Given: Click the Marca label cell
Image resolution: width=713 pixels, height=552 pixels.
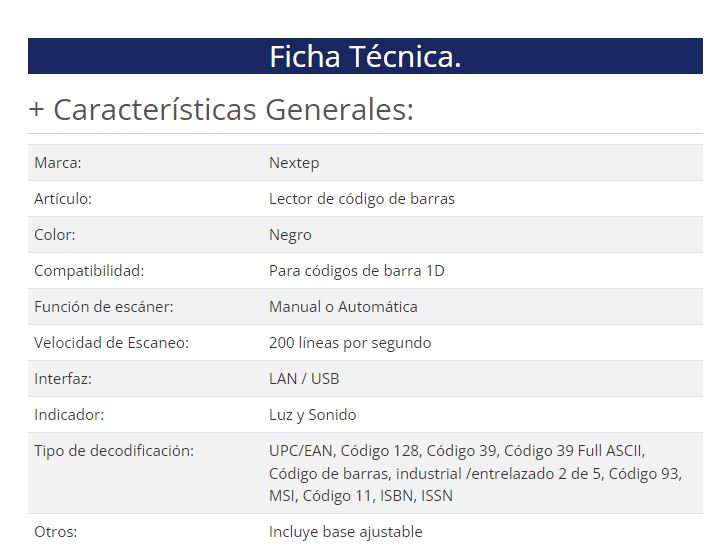Looking at the screenshot, I should (58, 162).
